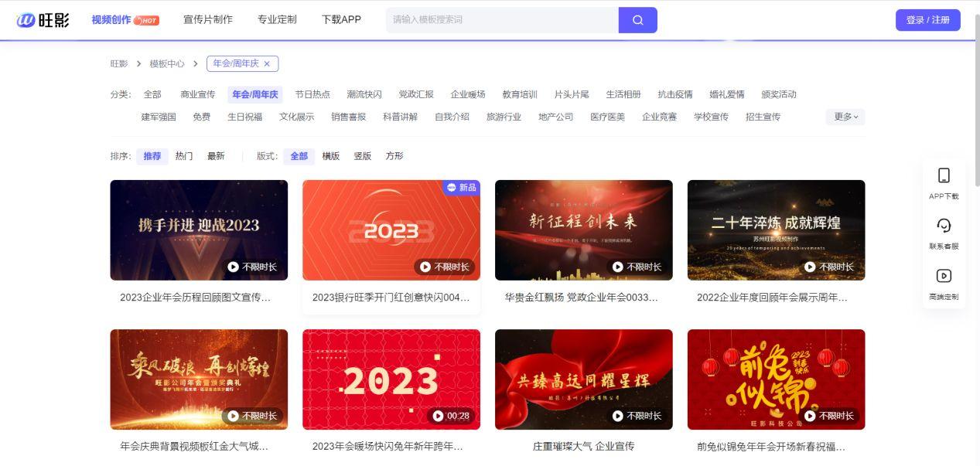This screenshot has width=980, height=466.
Task: Open the 宣传片制作 menu item
Action: (x=207, y=20)
